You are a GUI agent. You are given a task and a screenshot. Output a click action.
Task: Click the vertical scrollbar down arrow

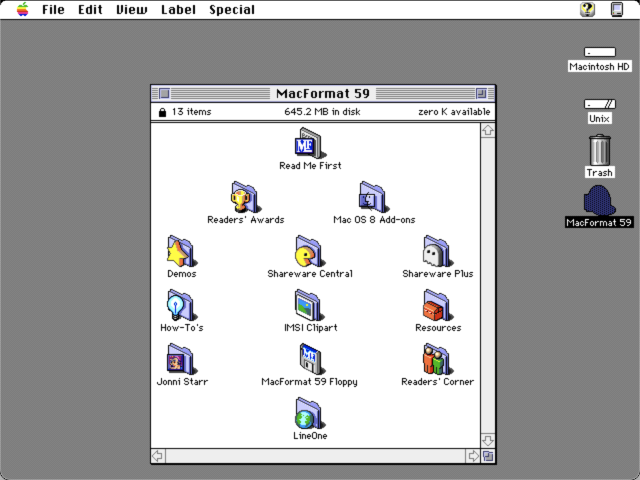click(488, 441)
